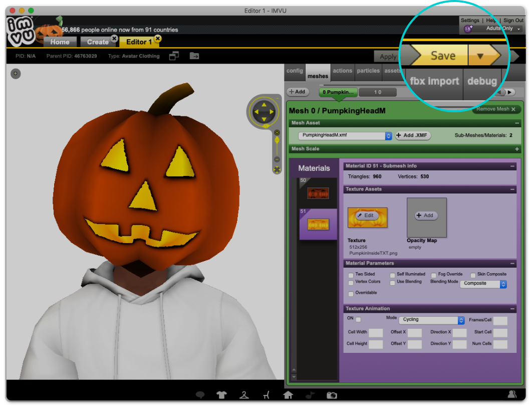Enable the Vertex Colors checkbox

351,282
